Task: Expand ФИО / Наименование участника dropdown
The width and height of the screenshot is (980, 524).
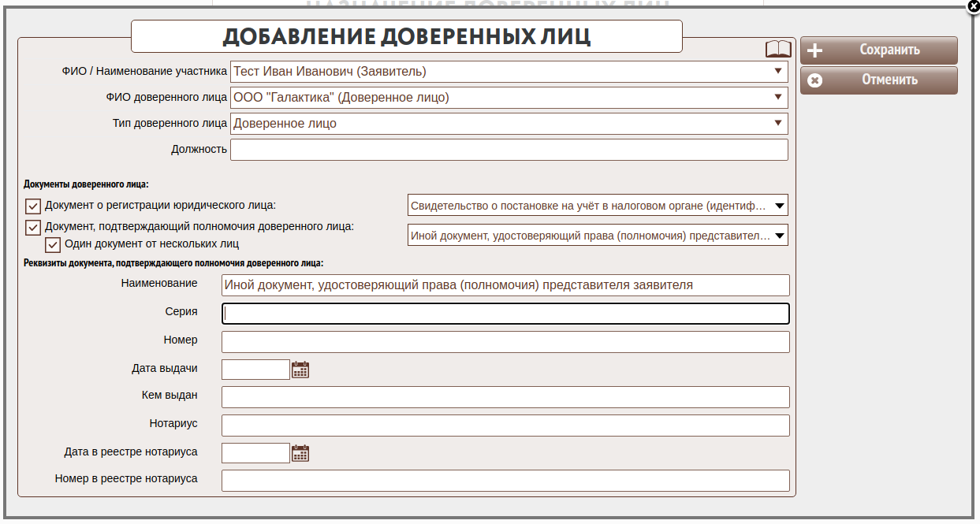Action: [509, 72]
